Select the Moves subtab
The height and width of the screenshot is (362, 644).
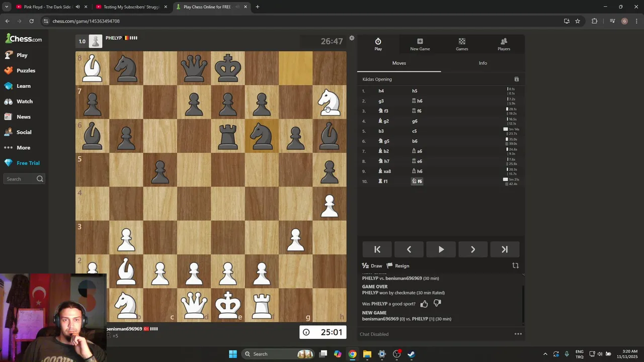(x=399, y=63)
